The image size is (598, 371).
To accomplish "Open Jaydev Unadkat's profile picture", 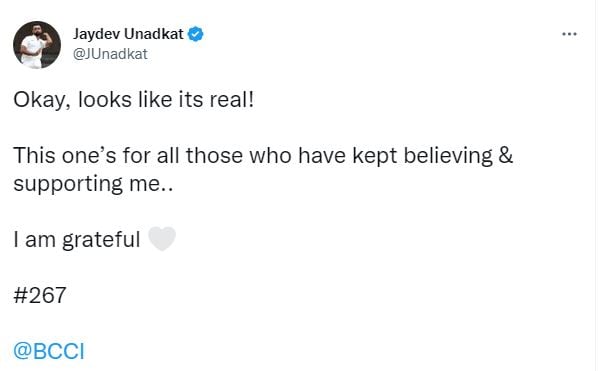I will click(37, 45).
